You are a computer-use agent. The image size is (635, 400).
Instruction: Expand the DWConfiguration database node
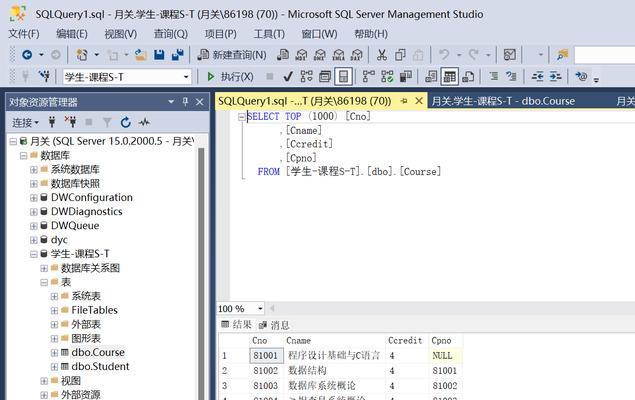point(34,198)
